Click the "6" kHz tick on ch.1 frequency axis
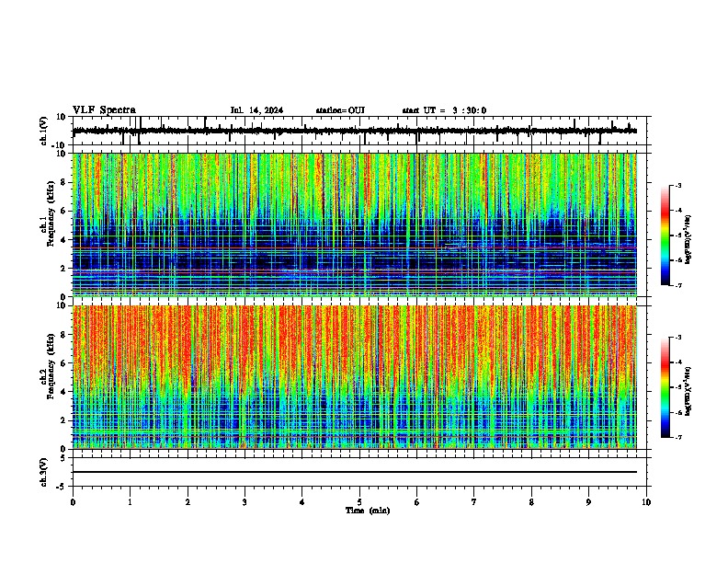 click(x=63, y=211)
